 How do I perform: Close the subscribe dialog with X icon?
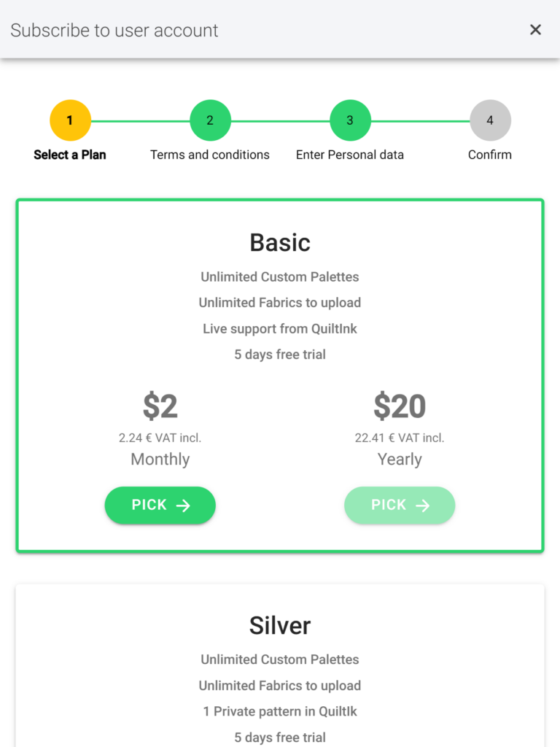click(x=535, y=30)
